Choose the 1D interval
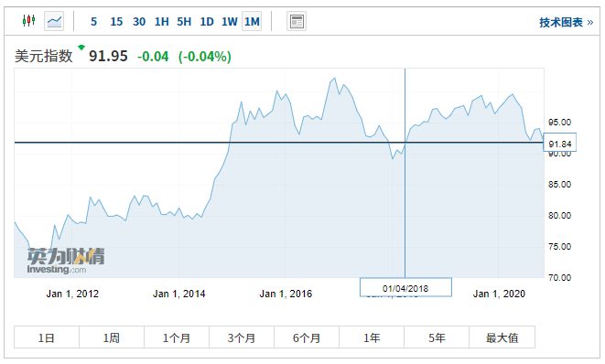Viewport: 605px width, 364px height. click(x=207, y=22)
